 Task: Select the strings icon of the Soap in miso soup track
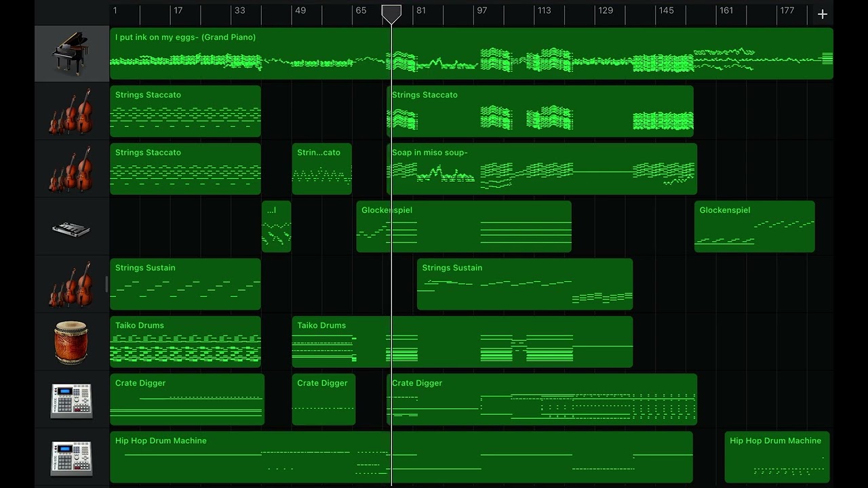tap(71, 169)
